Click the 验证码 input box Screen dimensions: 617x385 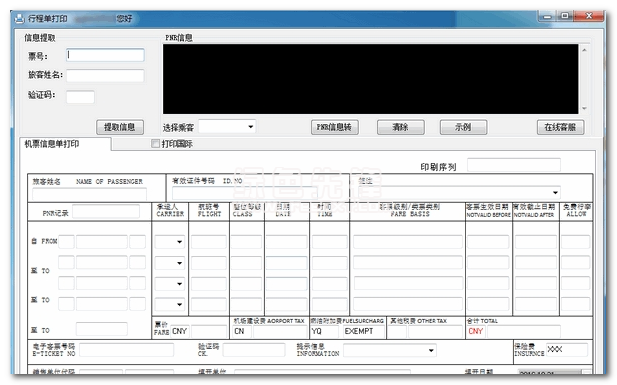pyautogui.click(x=80, y=96)
